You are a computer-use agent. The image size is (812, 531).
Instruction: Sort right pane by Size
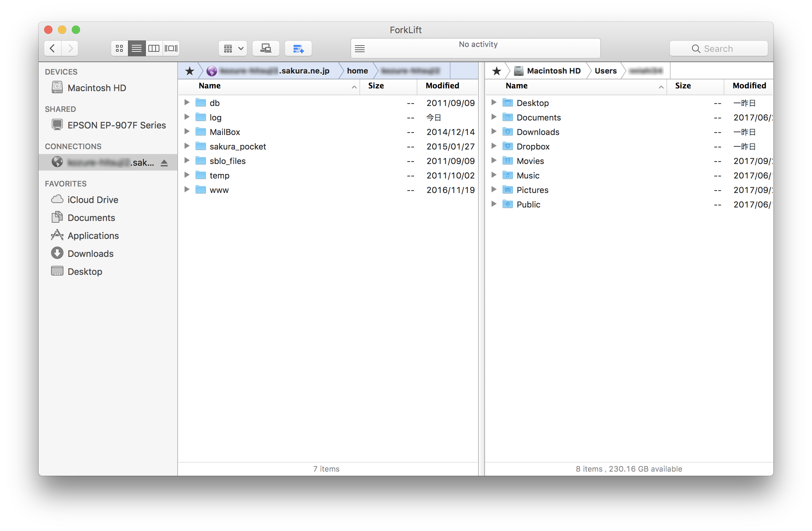point(695,86)
